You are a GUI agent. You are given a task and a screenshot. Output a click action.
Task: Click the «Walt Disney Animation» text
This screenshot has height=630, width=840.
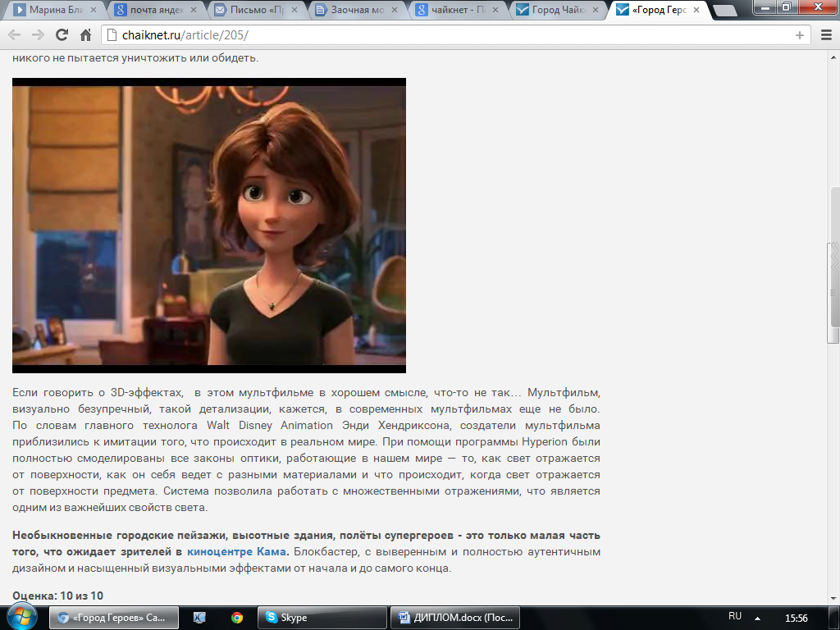270,426
